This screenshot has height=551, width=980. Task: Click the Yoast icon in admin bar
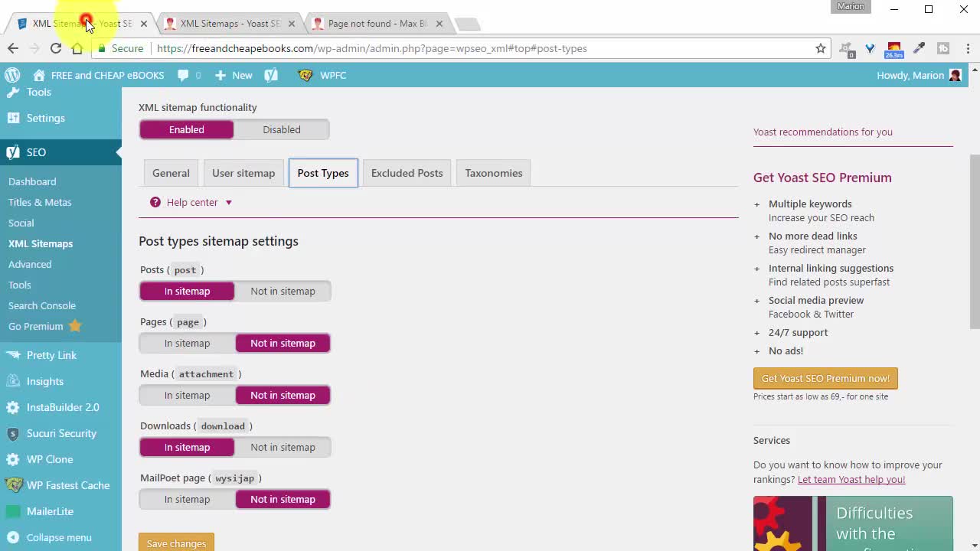pyautogui.click(x=271, y=75)
